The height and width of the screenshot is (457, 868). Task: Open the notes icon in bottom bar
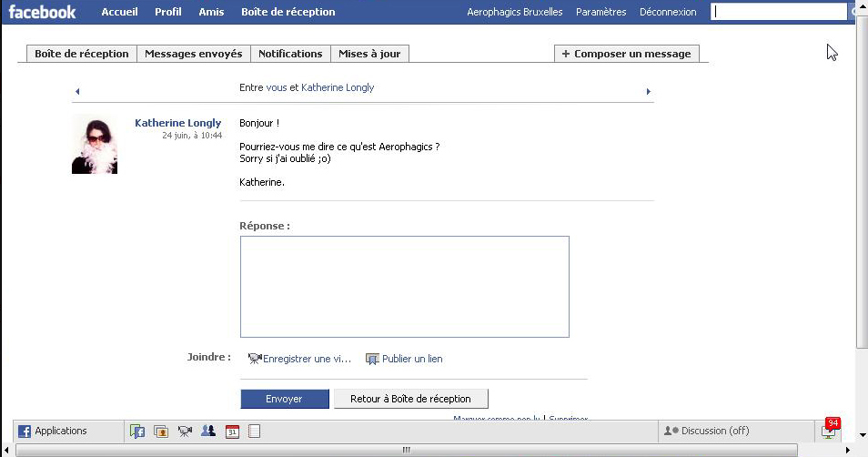pos(255,432)
